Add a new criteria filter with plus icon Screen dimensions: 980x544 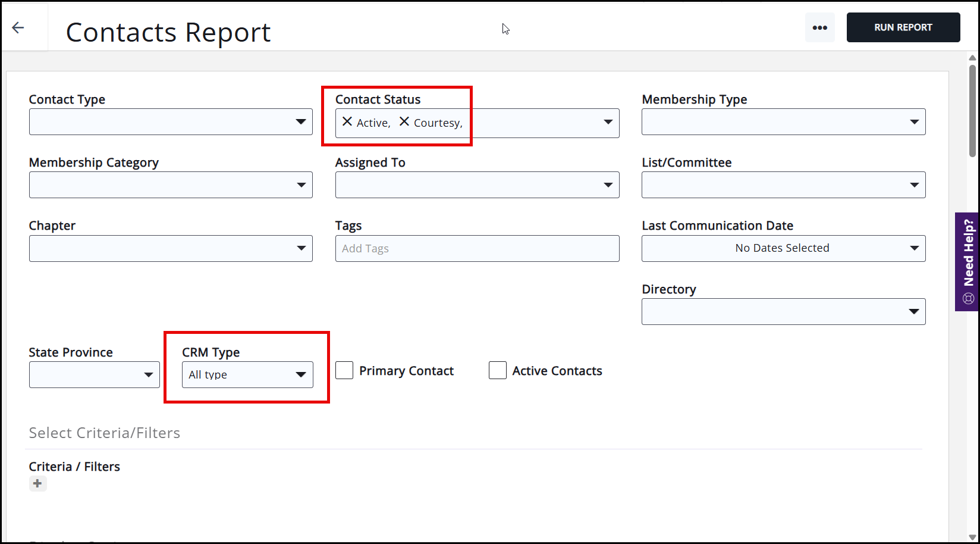(x=37, y=483)
